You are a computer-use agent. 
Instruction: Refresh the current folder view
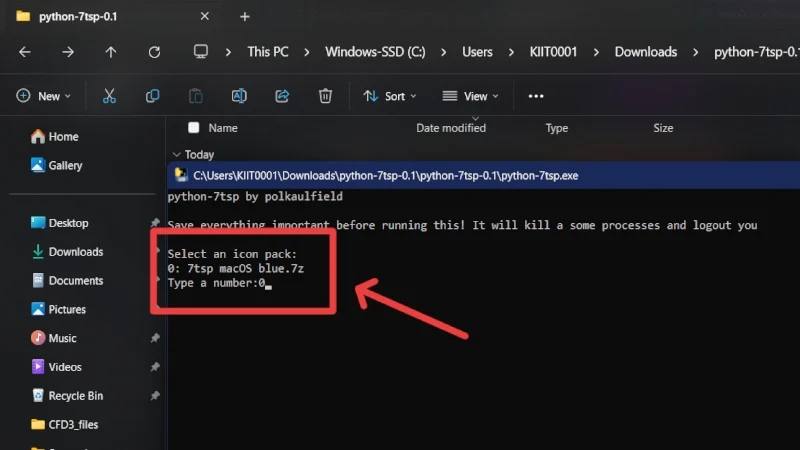154,52
